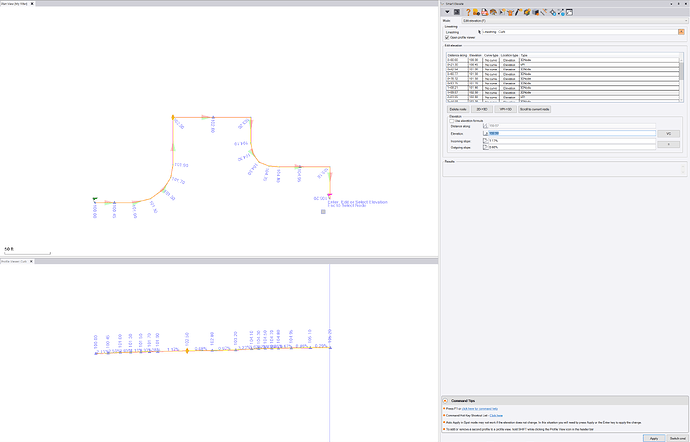The height and width of the screenshot is (442, 690).
Task: Click the elevation pick icon beside Elevation field
Action: click(486, 133)
